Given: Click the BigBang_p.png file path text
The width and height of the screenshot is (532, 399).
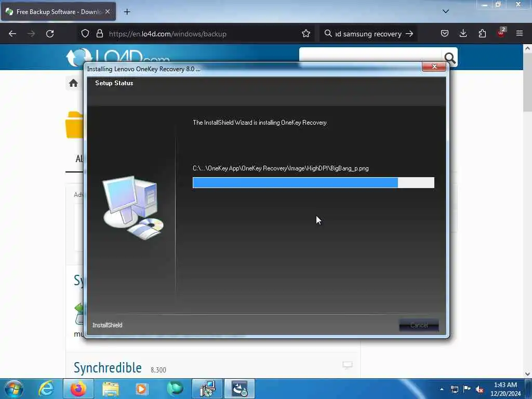Looking at the screenshot, I should click(281, 168).
